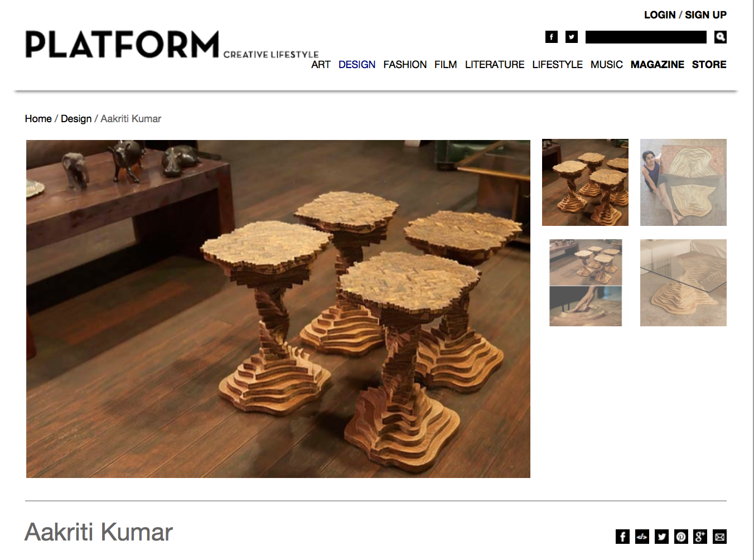This screenshot has height=560, width=754.
Task: Email article using the envelope icon
Action: click(719, 537)
